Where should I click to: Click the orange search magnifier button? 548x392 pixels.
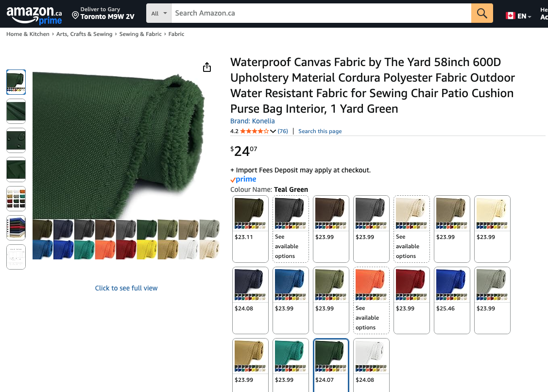(482, 13)
